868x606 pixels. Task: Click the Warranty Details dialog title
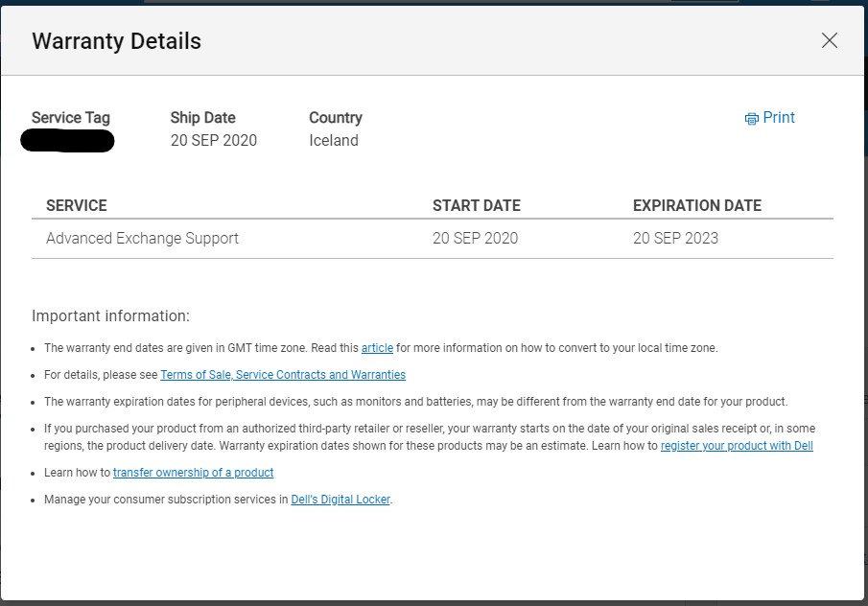click(x=116, y=41)
